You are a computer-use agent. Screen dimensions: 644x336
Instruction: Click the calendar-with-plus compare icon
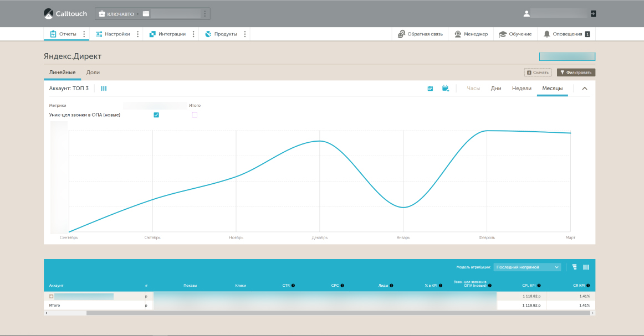point(446,88)
